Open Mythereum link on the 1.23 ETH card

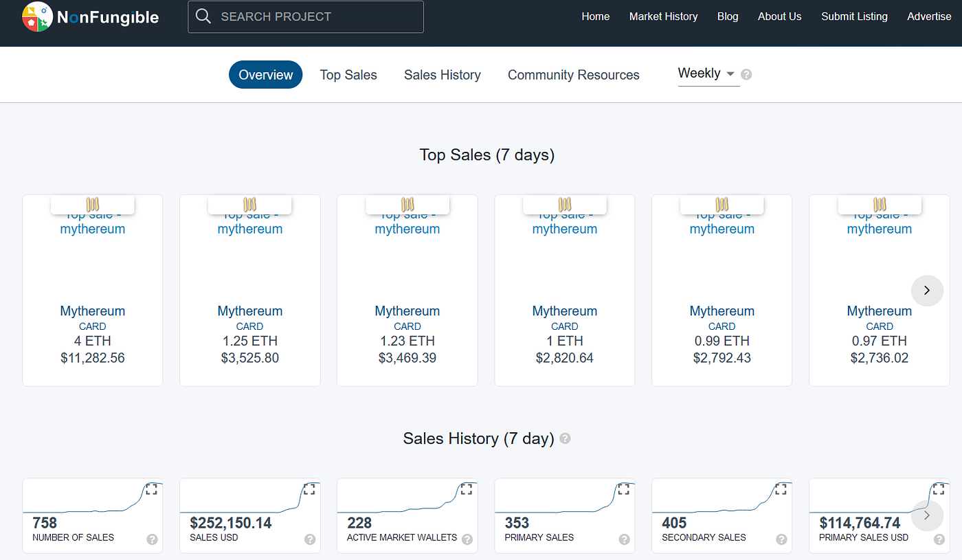coord(407,311)
